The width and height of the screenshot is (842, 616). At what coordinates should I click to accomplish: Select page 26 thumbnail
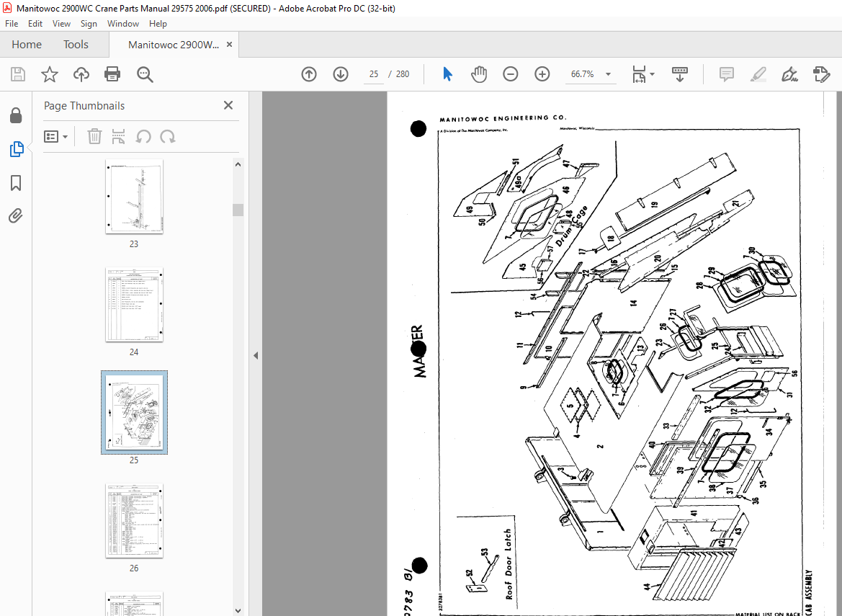point(134,520)
